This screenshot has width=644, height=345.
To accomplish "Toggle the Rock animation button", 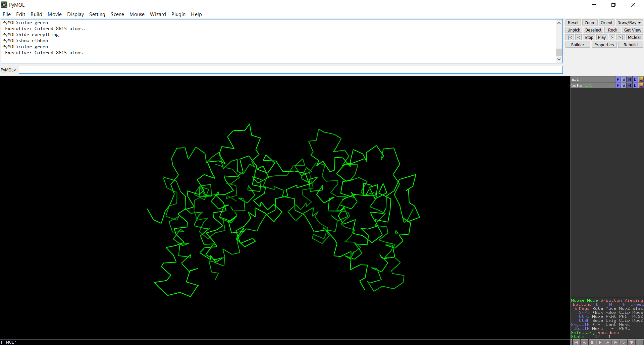I will (x=613, y=30).
